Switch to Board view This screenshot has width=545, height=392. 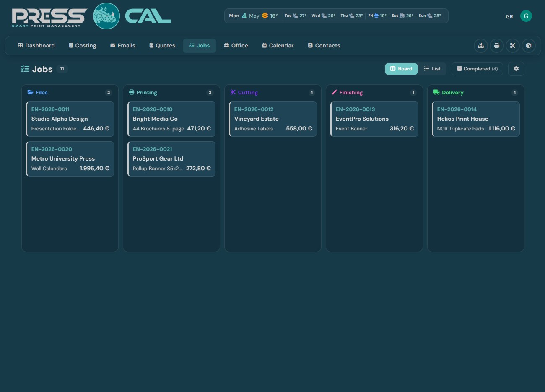click(401, 69)
